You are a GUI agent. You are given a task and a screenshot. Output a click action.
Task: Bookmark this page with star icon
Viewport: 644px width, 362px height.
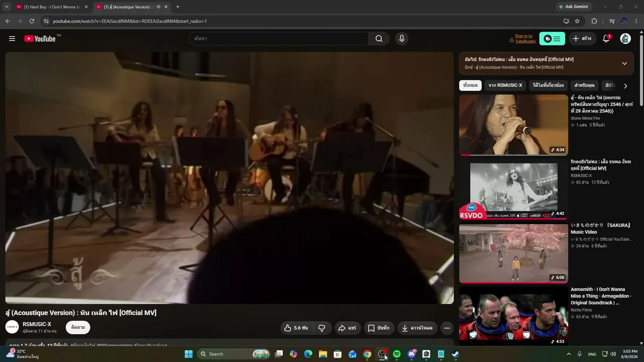coord(577,21)
